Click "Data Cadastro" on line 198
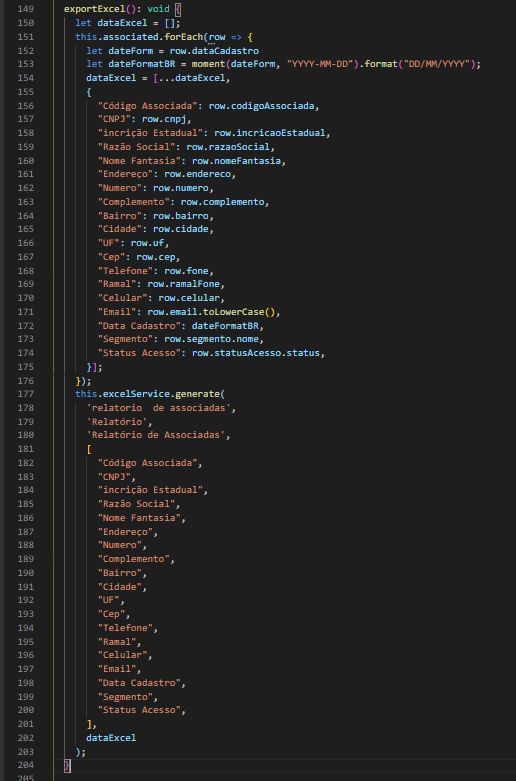This screenshot has height=781, width=516. [139, 682]
